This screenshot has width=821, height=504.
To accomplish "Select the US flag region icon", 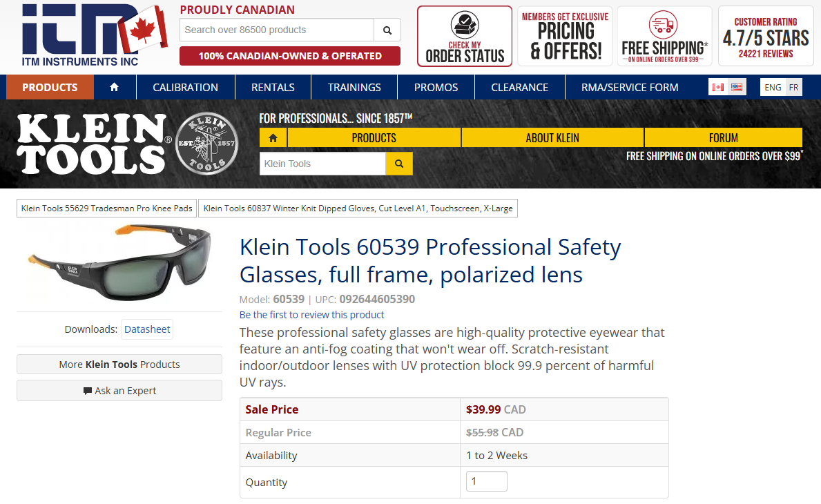I will [x=737, y=87].
